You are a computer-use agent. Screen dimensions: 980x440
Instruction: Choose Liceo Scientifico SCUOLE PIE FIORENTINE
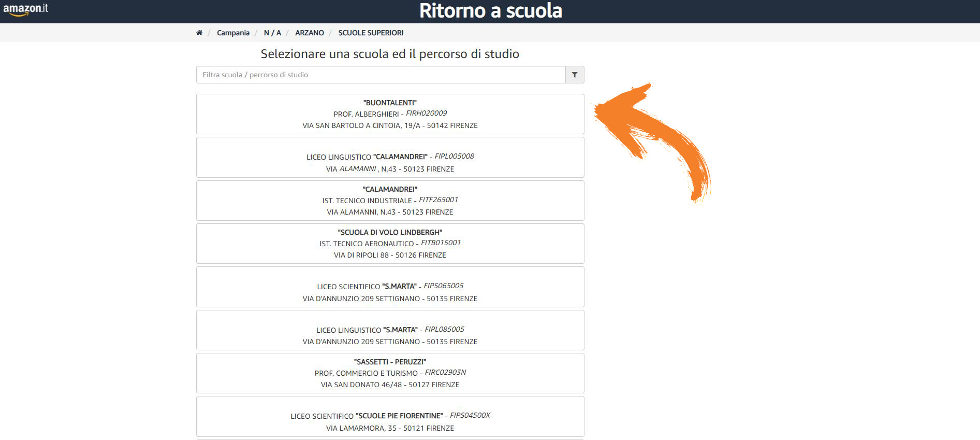click(x=390, y=417)
